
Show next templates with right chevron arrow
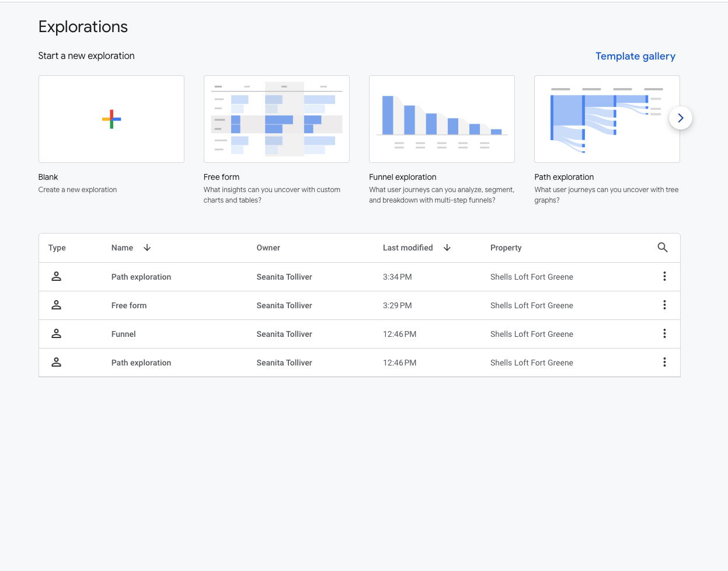(680, 118)
